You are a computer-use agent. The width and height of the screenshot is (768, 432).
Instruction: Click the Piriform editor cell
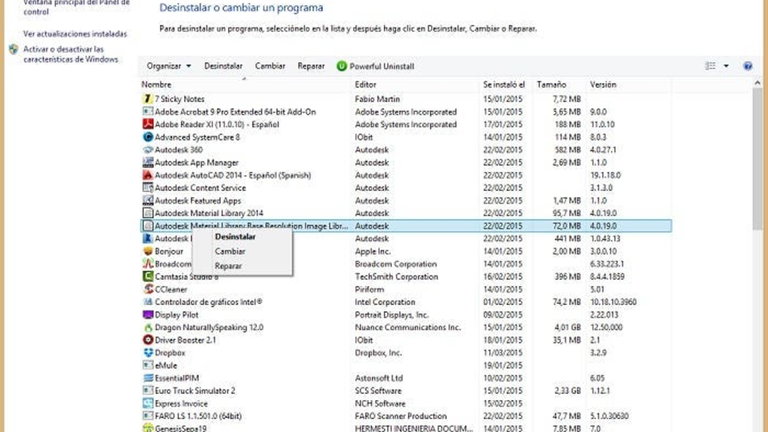pos(369,289)
